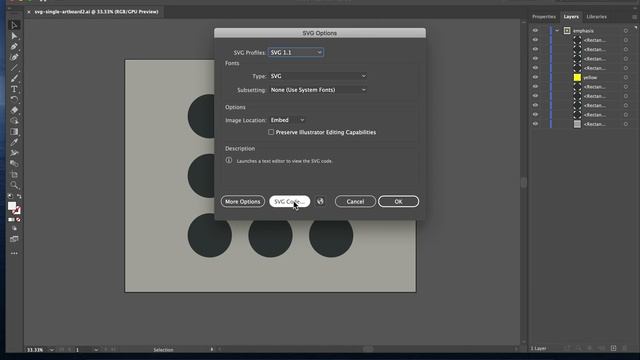
Task: Open the 33.33% zoom level dropdown
Action: pos(51,350)
